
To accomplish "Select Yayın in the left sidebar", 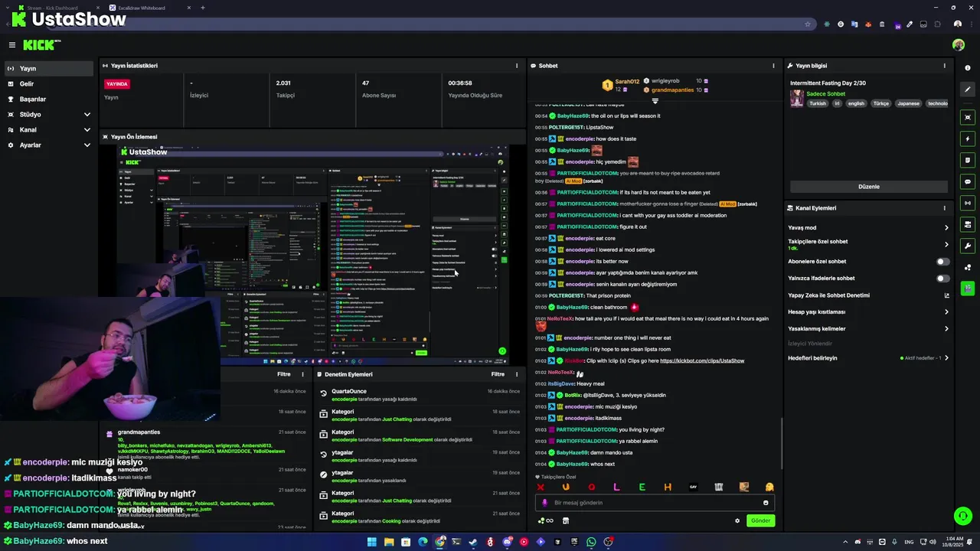I will (48, 68).
